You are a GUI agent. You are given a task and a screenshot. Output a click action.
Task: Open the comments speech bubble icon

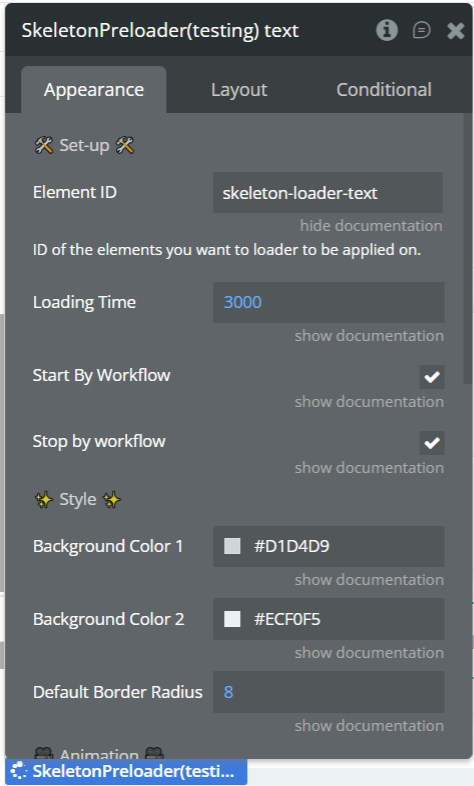(421, 31)
